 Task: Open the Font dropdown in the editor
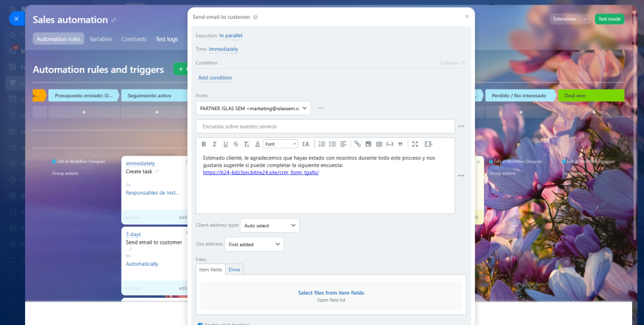point(280,144)
